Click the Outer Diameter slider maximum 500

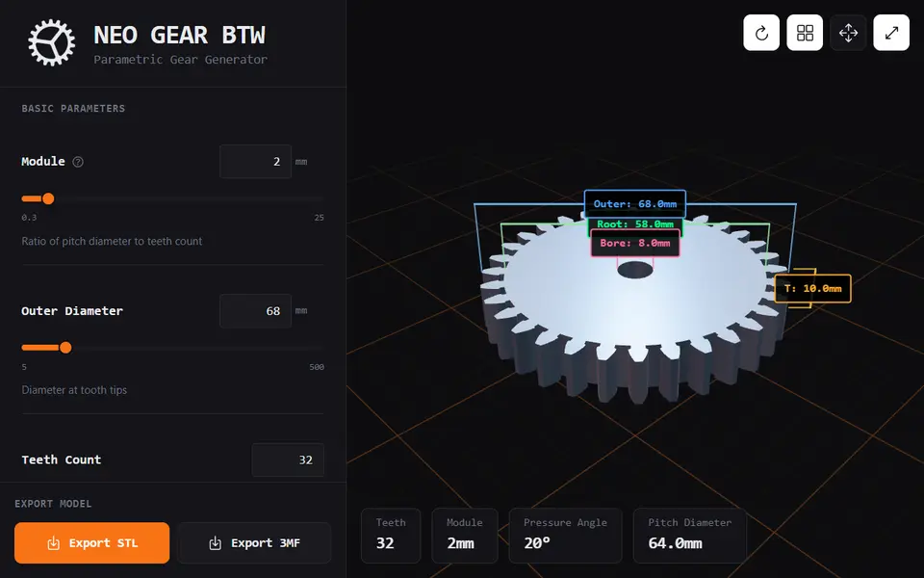317,367
